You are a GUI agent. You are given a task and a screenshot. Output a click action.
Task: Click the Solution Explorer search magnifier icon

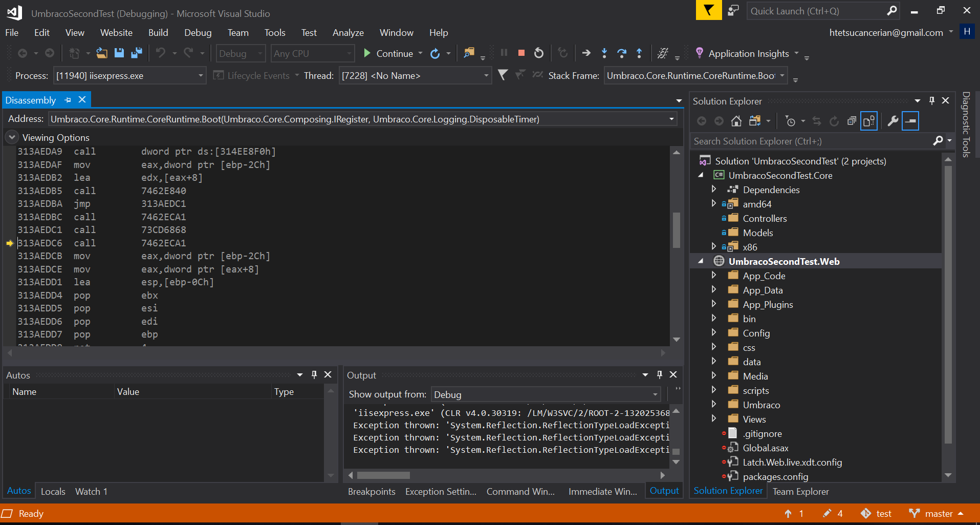point(938,141)
